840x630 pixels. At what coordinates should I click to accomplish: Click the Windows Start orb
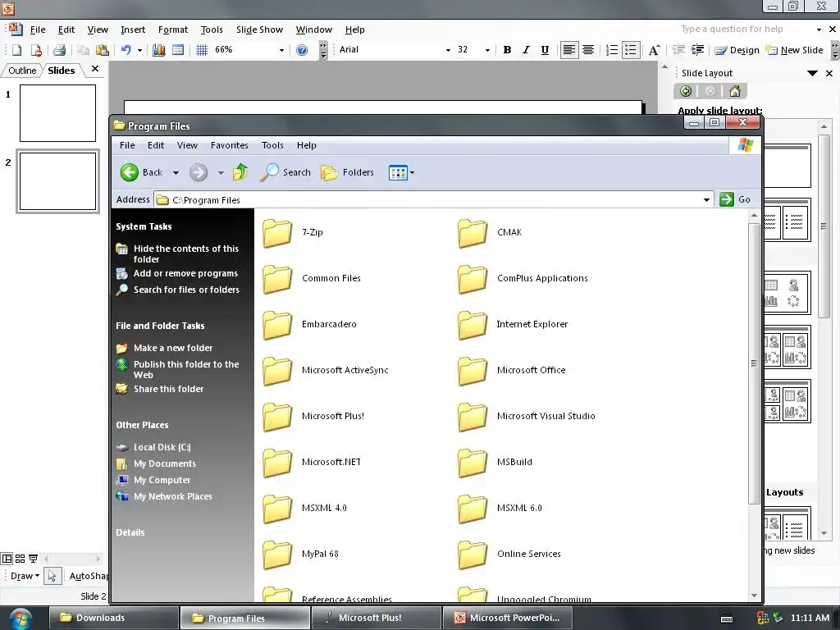point(20,619)
